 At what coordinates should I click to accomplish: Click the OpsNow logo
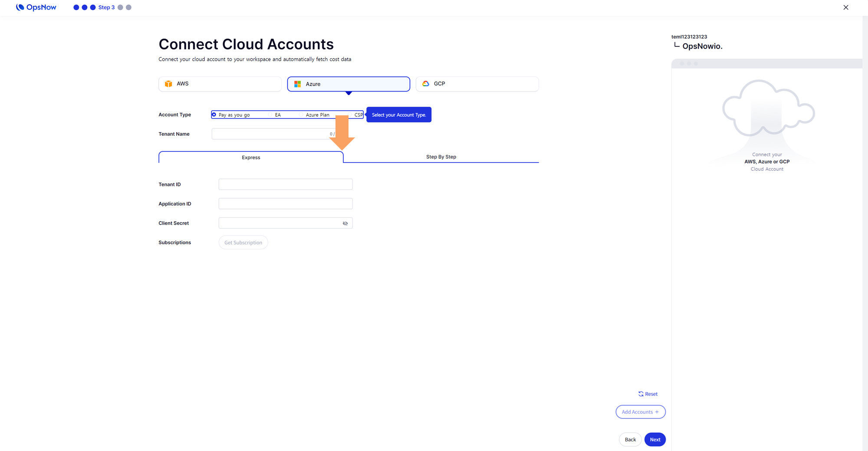(x=36, y=7)
